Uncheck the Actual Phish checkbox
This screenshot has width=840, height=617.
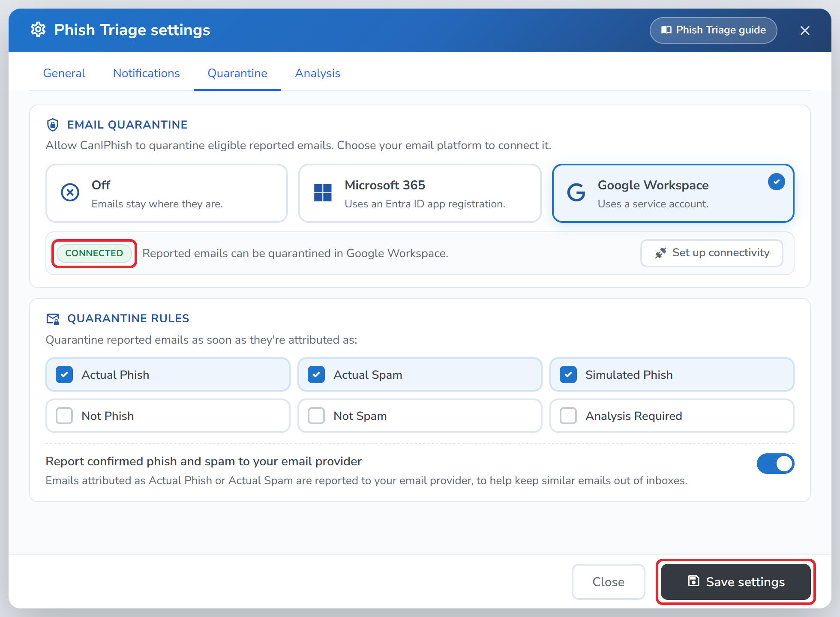click(x=64, y=374)
